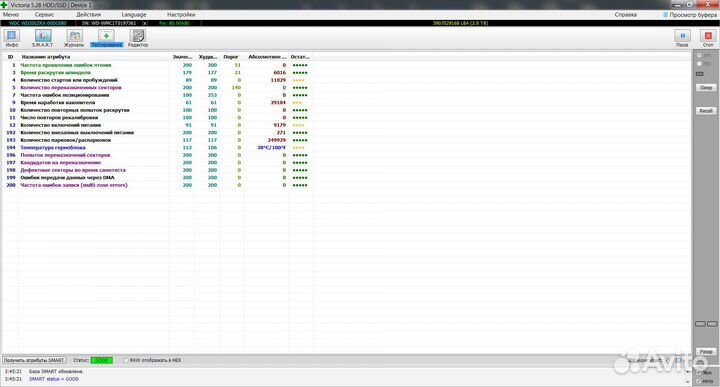
Task: Click the Passp button in sidebar
Action: pos(706,352)
